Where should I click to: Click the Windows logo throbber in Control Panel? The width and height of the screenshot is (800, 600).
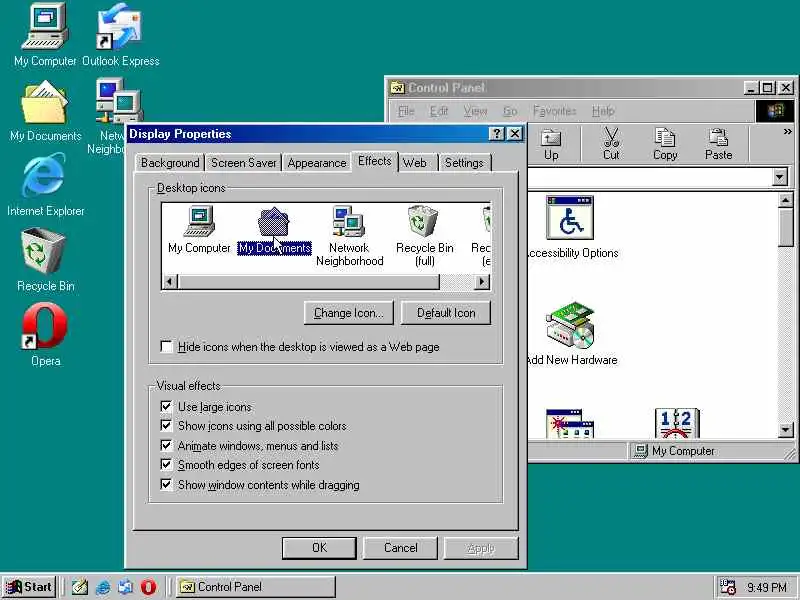(x=774, y=111)
